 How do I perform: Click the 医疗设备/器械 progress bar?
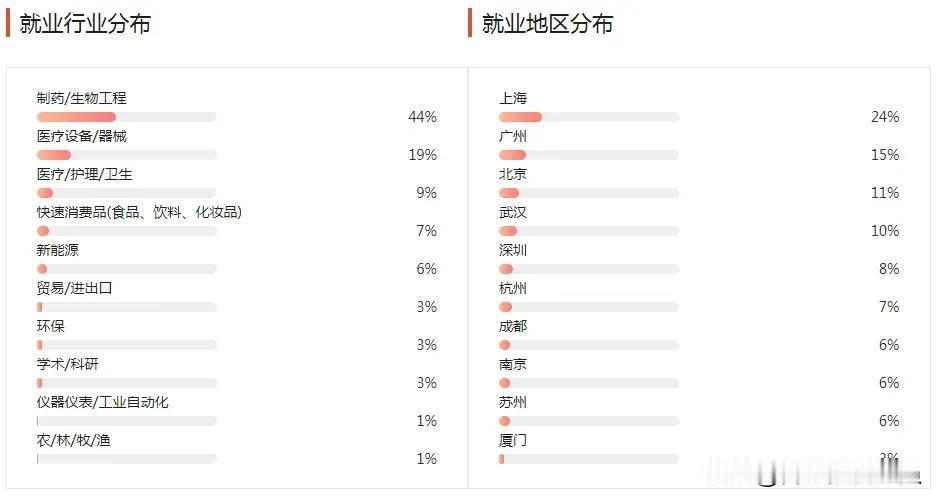point(126,155)
